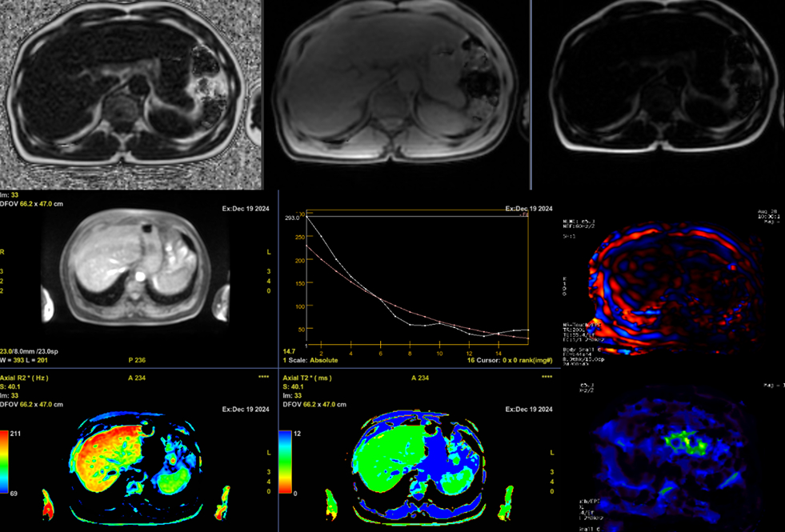This screenshot has width=785, height=532.
Task: Click the 'Scale: Absolute' label under the graph
Action: [314, 360]
